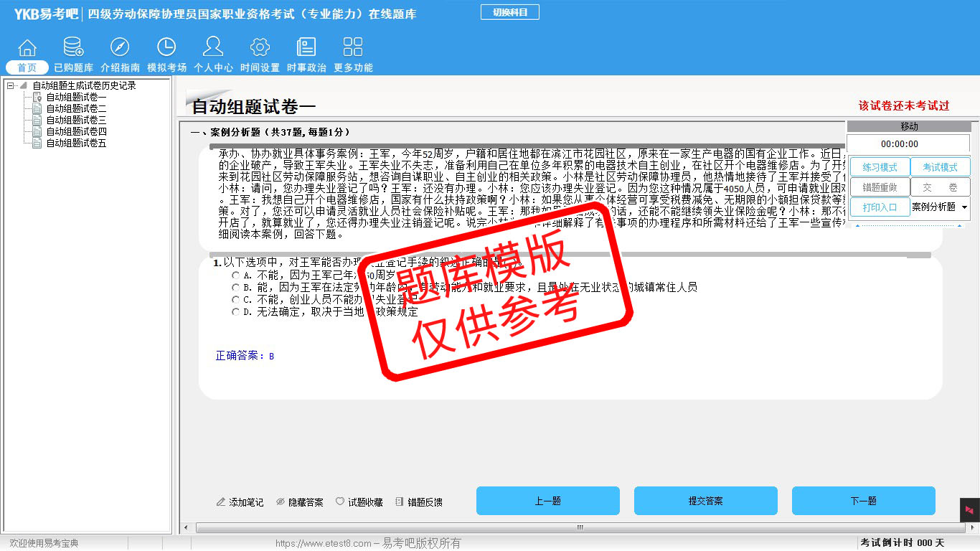The image size is (980, 551).
Task: Switch to 练习模式 practice mode
Action: click(880, 167)
